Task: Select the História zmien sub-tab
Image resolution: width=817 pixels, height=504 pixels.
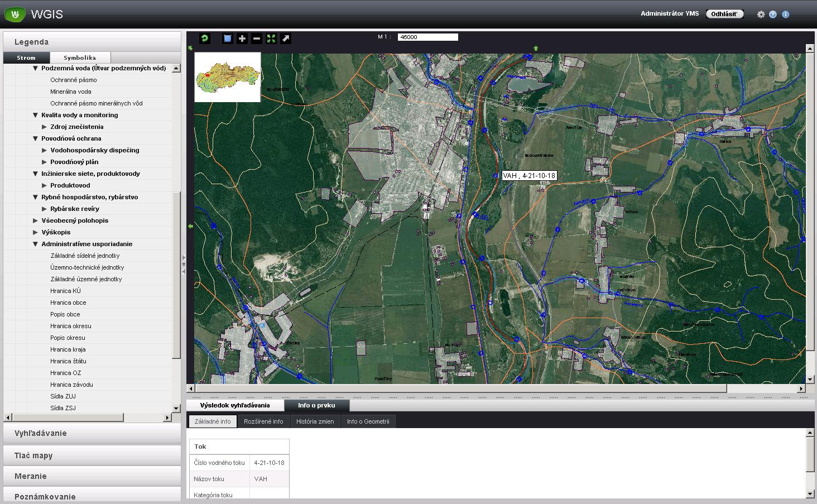Action: tap(315, 421)
